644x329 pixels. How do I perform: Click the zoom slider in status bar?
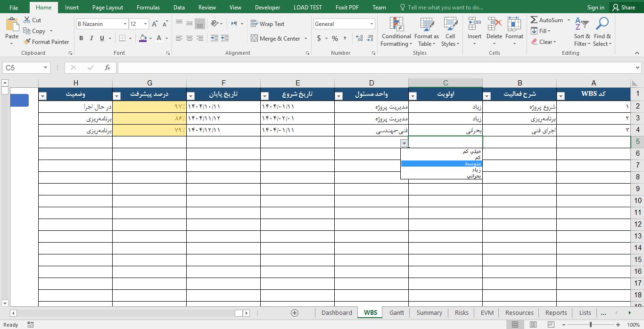pyautogui.click(x=590, y=325)
